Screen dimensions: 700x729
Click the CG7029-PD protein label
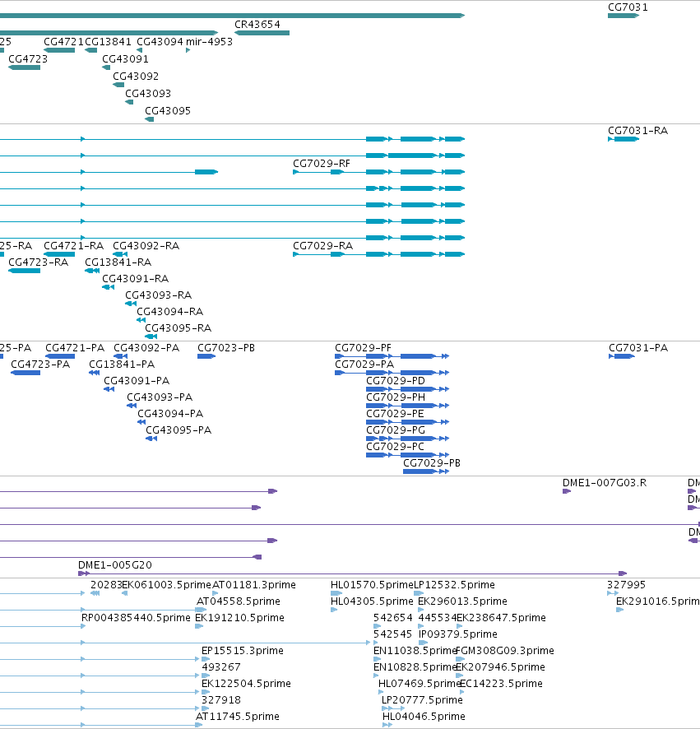[x=396, y=381]
